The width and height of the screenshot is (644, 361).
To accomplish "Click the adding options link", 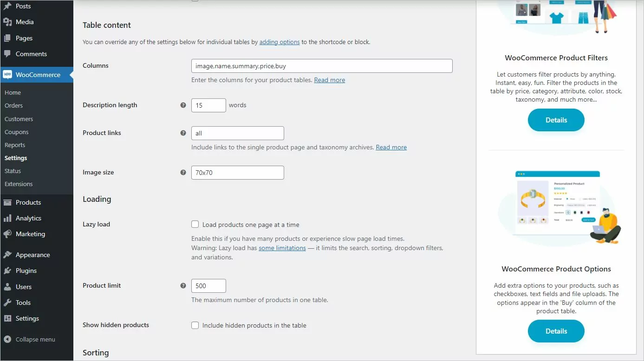I will pos(280,42).
